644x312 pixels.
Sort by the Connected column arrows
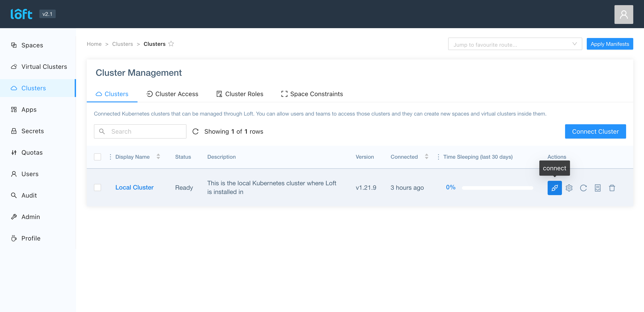426,157
